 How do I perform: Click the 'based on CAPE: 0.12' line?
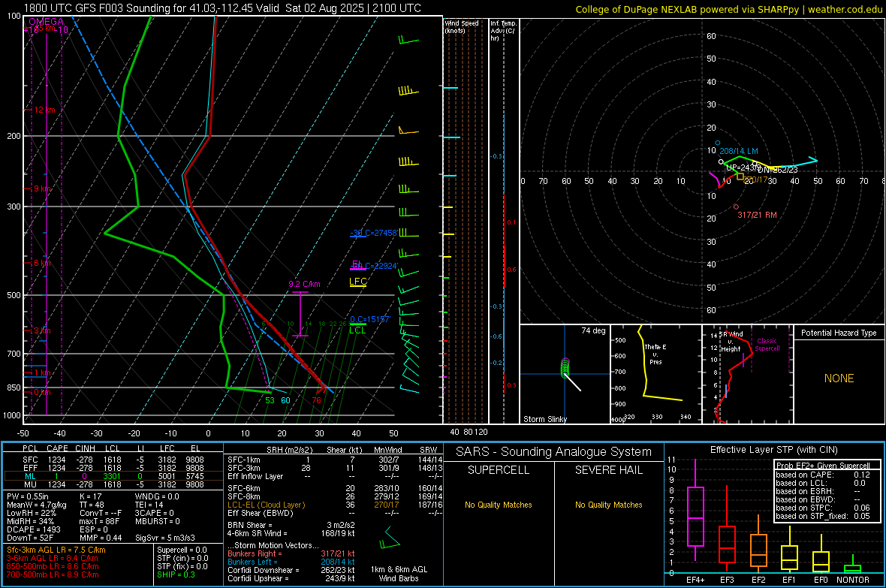(823, 475)
